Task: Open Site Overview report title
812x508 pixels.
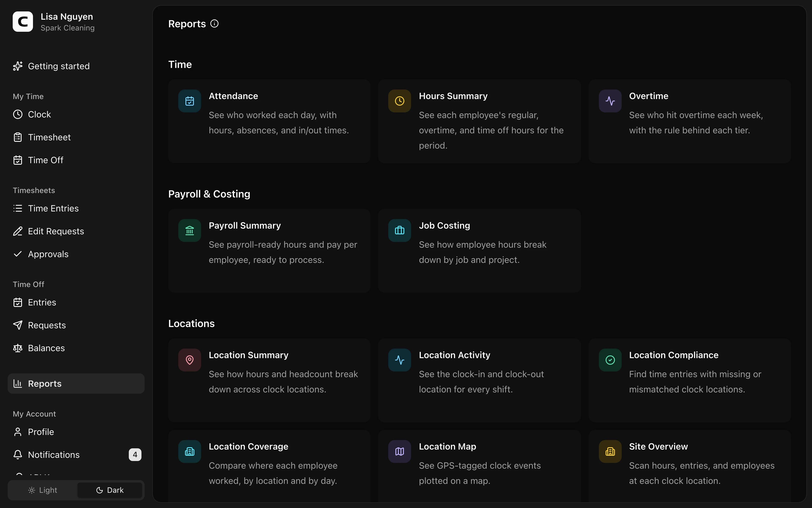Action: (x=658, y=447)
